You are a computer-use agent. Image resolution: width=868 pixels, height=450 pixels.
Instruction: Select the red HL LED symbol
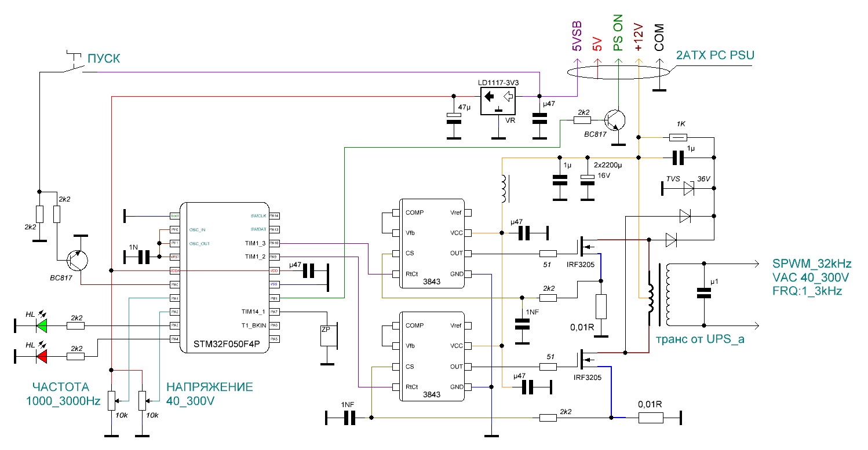(x=42, y=356)
